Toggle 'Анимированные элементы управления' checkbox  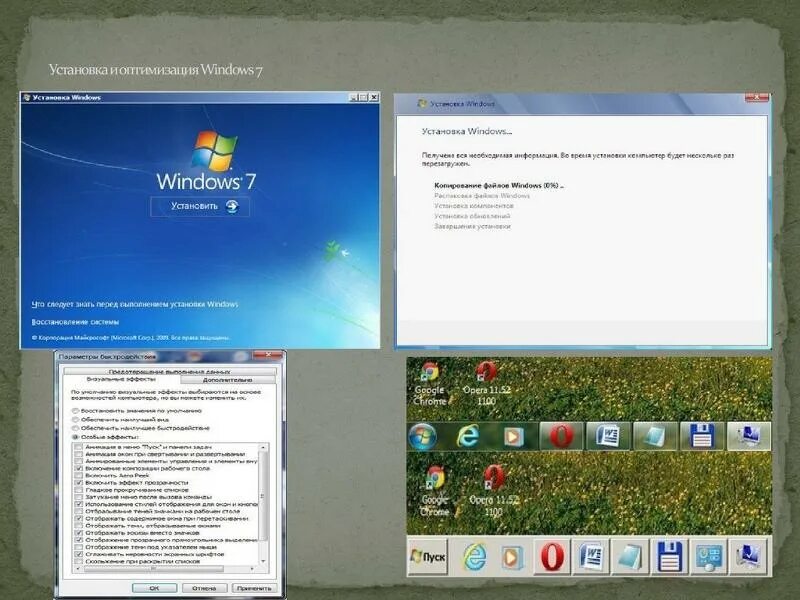coord(79,461)
